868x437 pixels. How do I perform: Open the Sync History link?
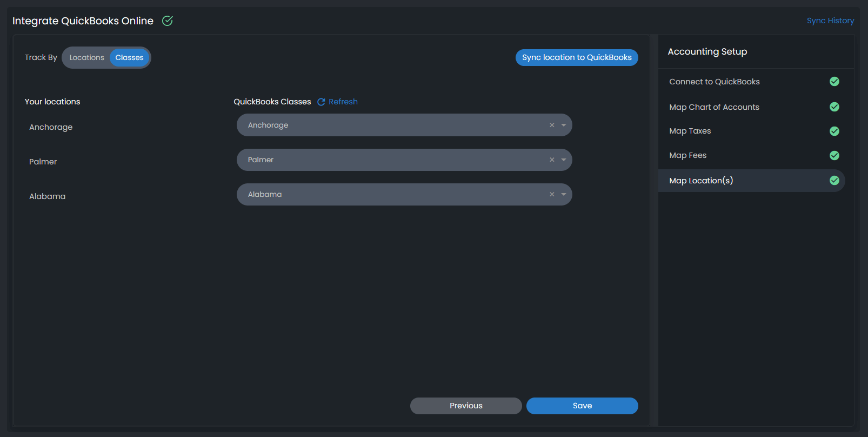click(830, 21)
